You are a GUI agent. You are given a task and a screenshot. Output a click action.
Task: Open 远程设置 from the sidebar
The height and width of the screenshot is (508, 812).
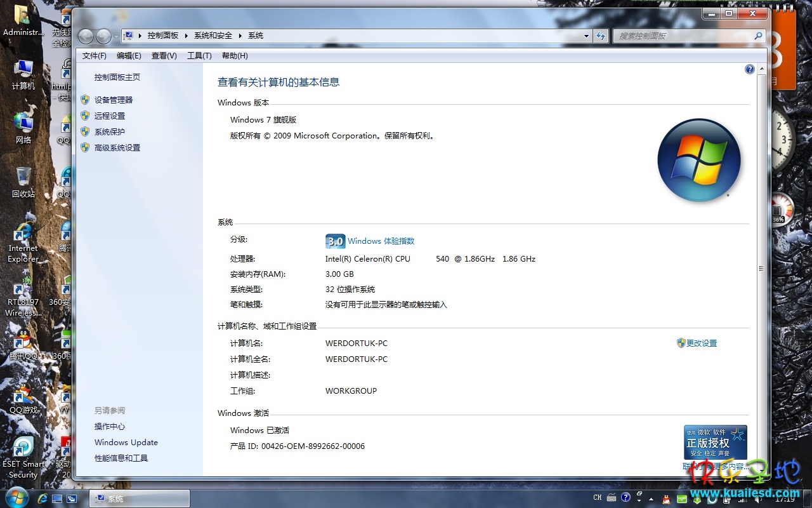tap(110, 116)
